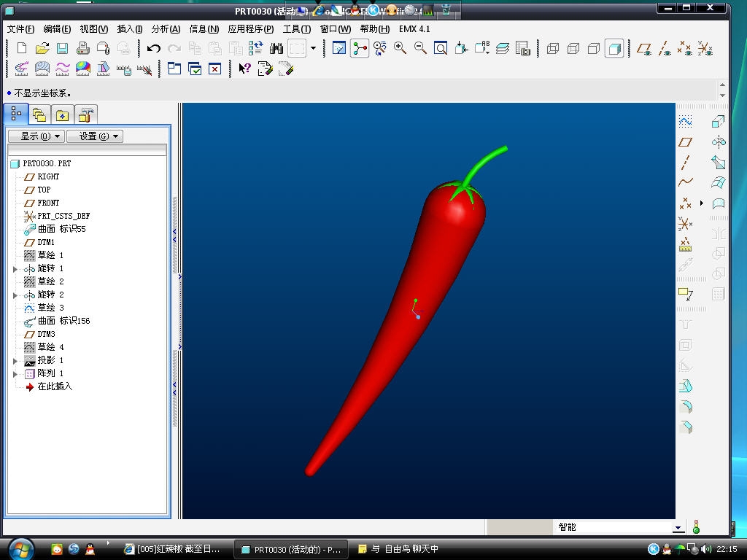Viewport: 747px width, 560px height.
Task: Click the model tree search input field
Action: (88, 150)
